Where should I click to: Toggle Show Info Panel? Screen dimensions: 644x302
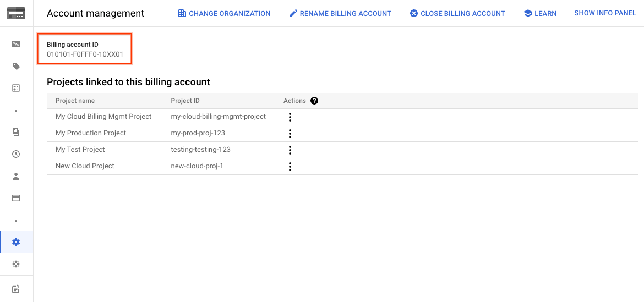point(605,13)
